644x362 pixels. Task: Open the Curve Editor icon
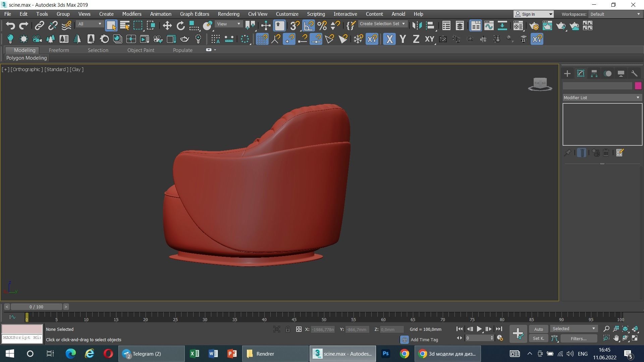pyautogui.click(x=489, y=25)
